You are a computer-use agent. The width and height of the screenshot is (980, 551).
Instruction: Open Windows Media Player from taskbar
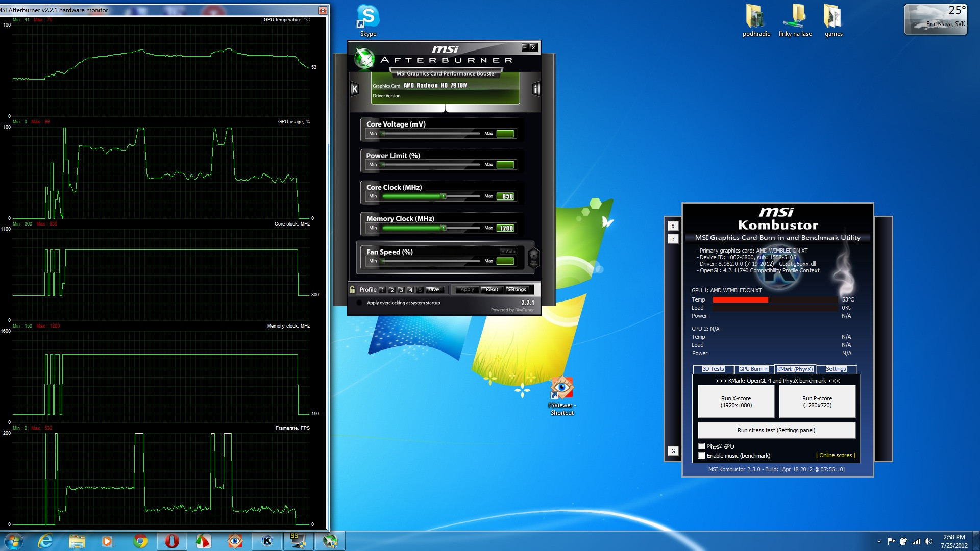tap(107, 541)
